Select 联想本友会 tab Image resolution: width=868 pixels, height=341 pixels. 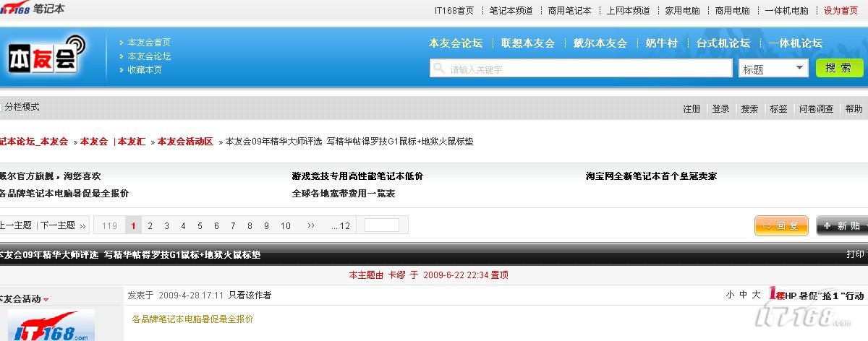pos(528,43)
